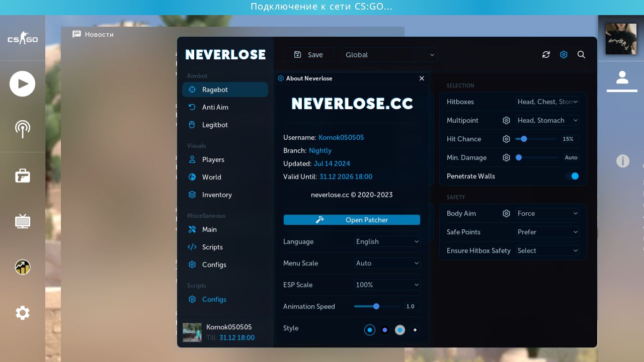
Task: Select Legitbot in sidebar
Action: [x=225, y=125]
